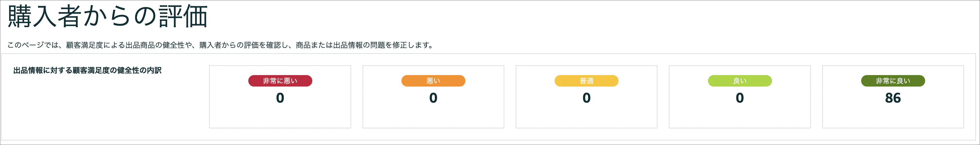Click blank space below count in 良い card
The image size is (980, 145).
[x=739, y=116]
